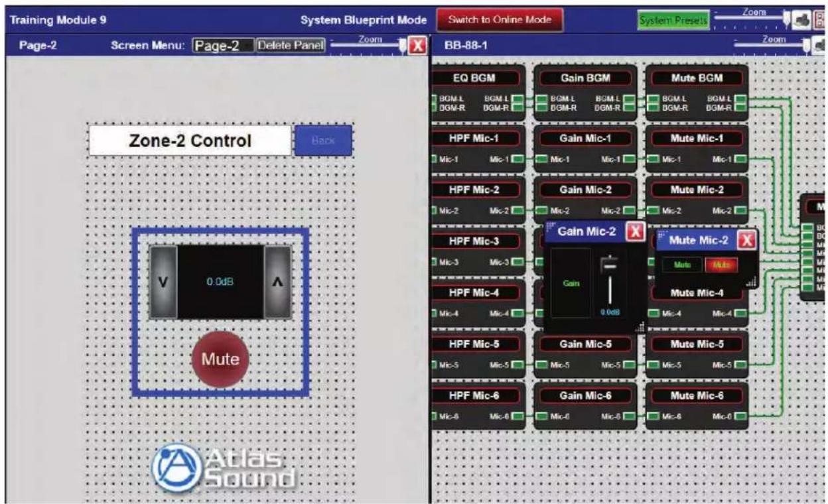Click the top-bar Zoom slider next to System Presets
The height and width of the screenshot is (504, 828).
752,19
